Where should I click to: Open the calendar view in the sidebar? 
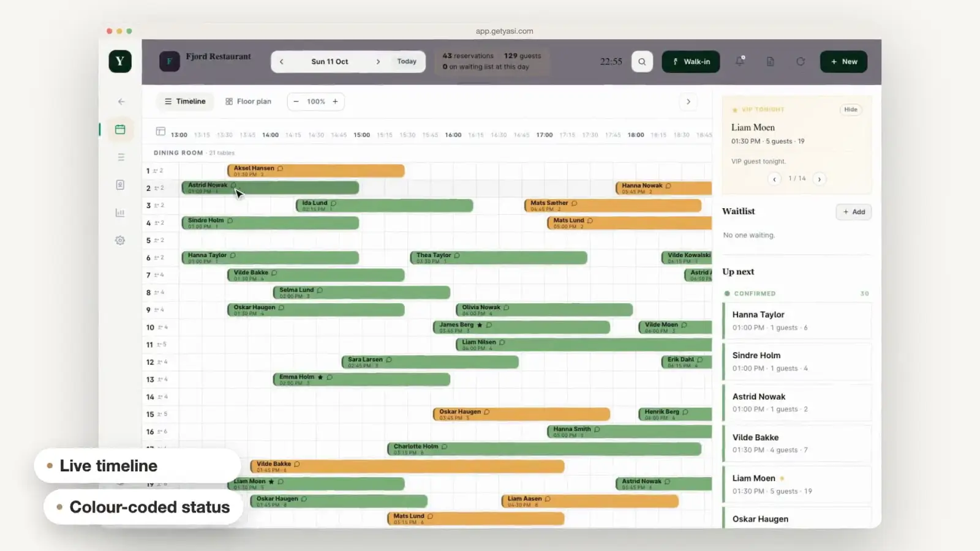[x=120, y=129]
